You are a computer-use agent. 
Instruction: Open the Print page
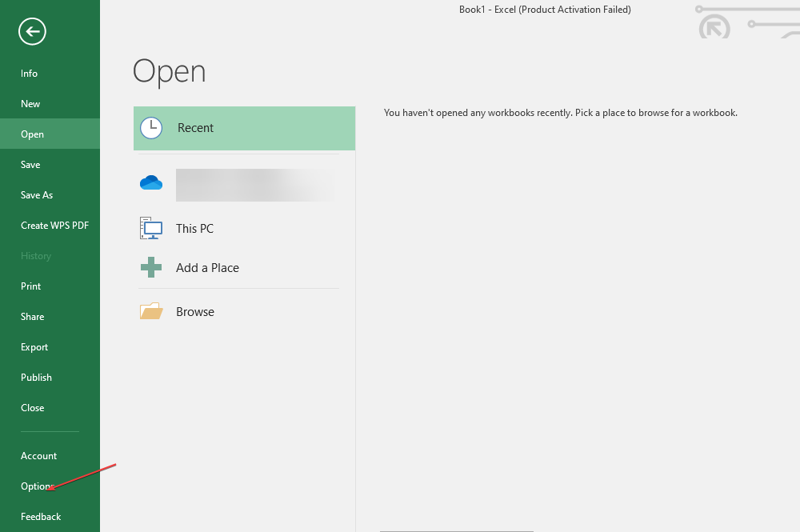coord(50,286)
